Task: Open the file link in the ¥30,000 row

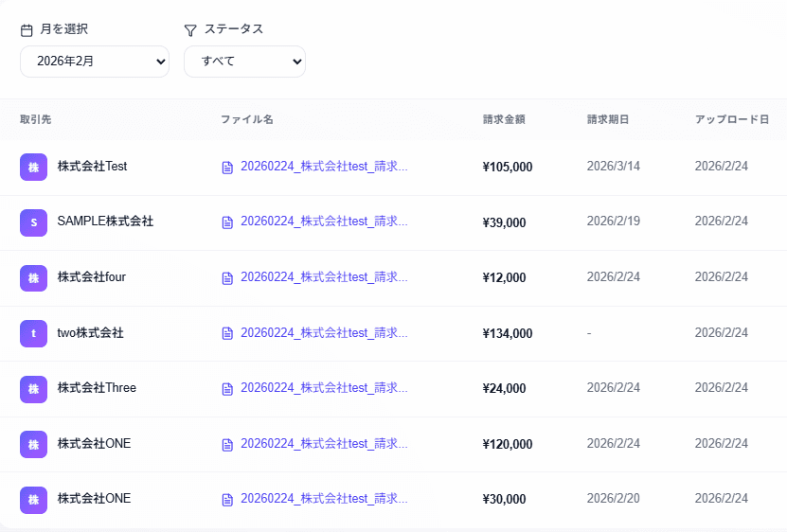Action: pos(324,498)
